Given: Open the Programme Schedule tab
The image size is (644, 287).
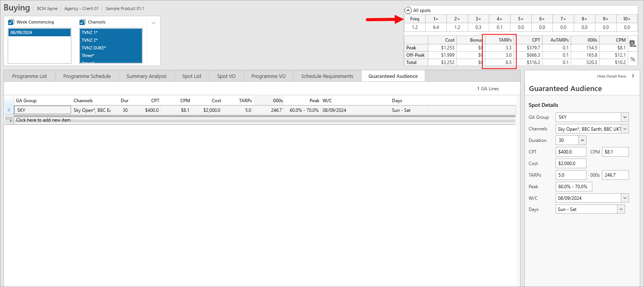Looking at the screenshot, I should [87, 76].
